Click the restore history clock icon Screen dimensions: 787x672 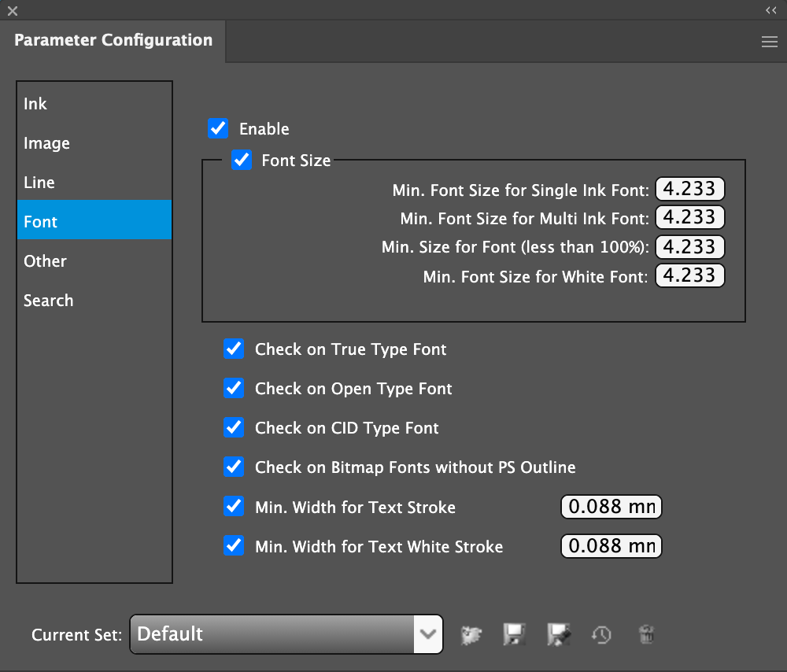[601, 634]
